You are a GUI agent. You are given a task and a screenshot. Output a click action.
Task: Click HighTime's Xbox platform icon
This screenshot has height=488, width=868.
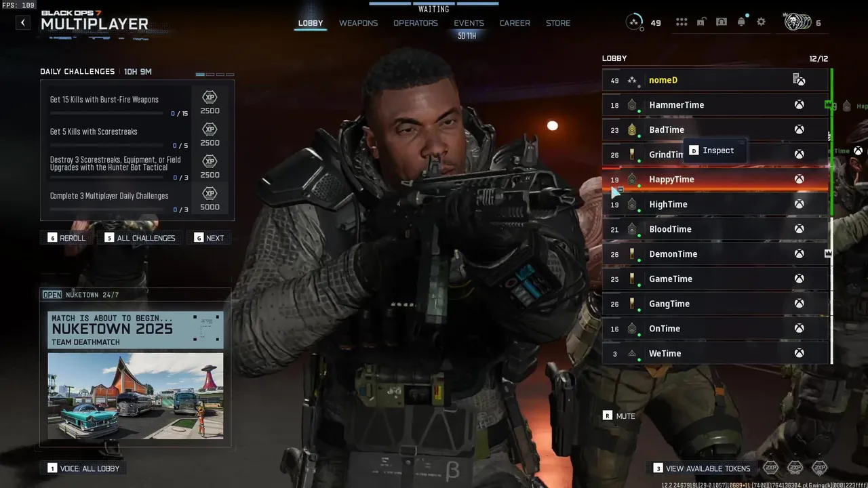[800, 204]
